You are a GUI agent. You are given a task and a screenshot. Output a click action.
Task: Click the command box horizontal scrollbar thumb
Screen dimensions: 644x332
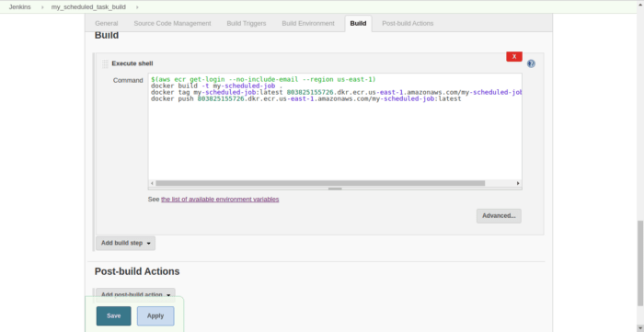[x=320, y=183]
